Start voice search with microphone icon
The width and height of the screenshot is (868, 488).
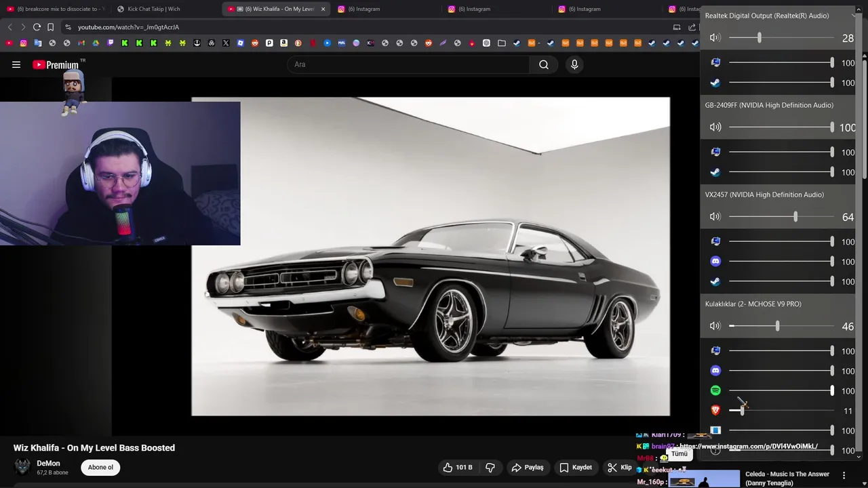coord(574,64)
